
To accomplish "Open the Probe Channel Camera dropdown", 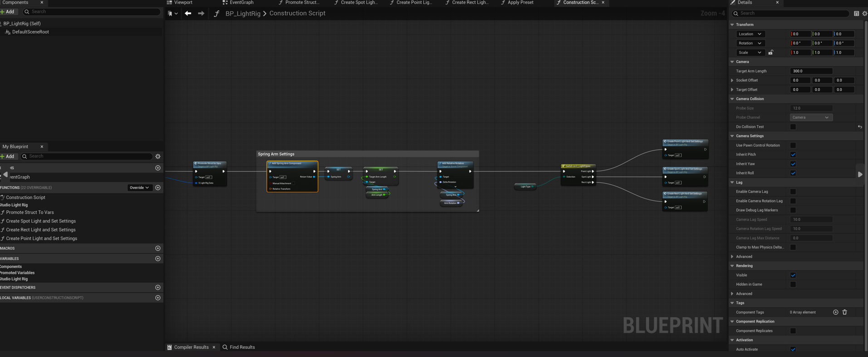I will point(811,118).
